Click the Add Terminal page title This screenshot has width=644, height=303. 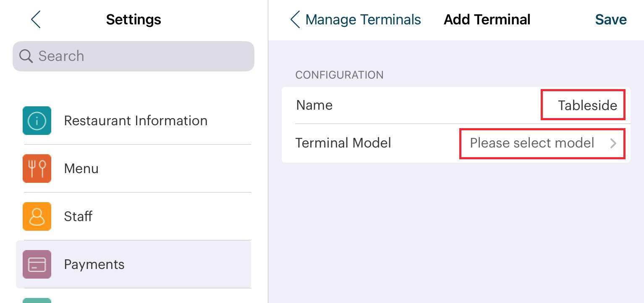(x=487, y=20)
